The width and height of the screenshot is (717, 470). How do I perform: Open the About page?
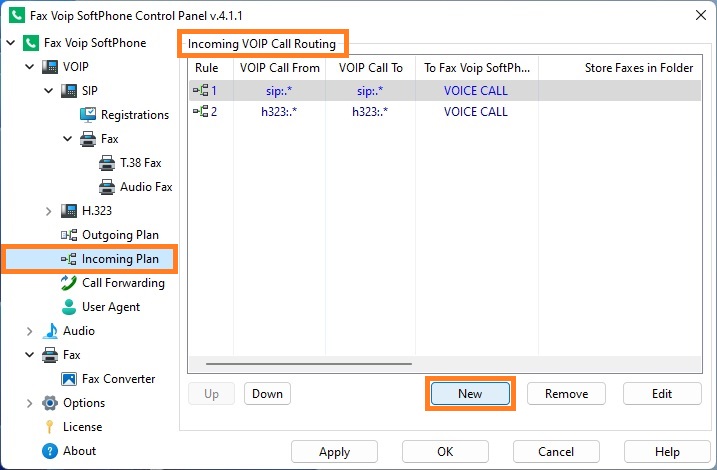click(80, 451)
